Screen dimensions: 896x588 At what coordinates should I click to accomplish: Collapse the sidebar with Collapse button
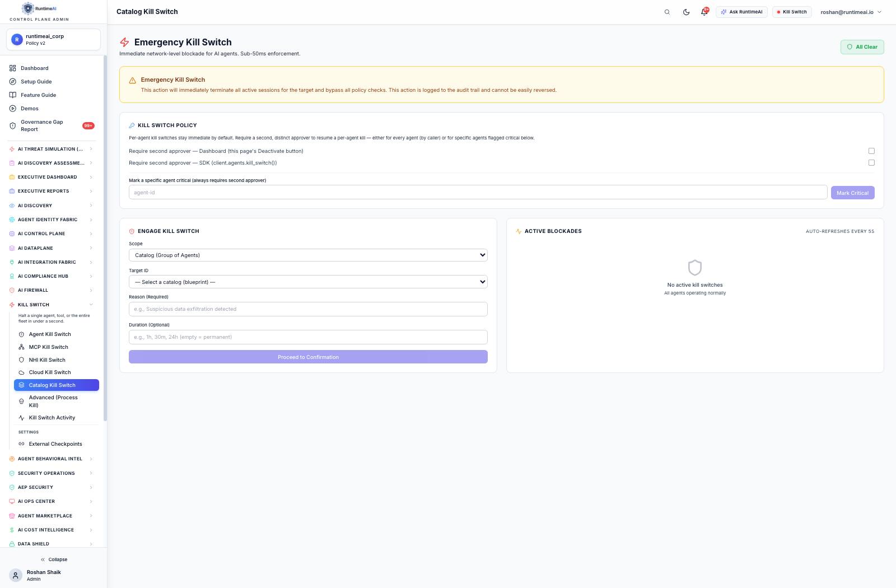coord(54,559)
